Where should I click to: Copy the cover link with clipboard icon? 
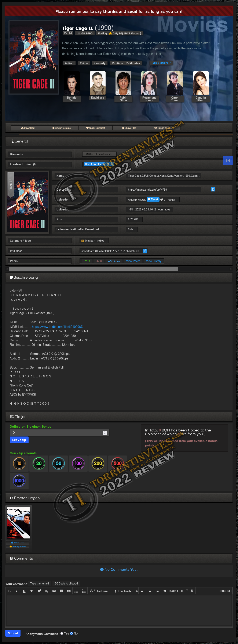coord(213,190)
